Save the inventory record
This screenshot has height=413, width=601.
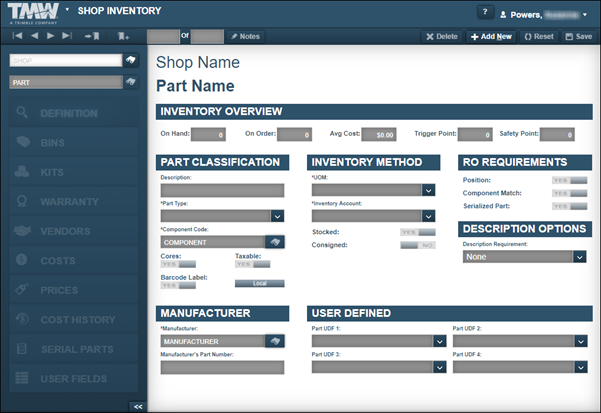(x=579, y=36)
